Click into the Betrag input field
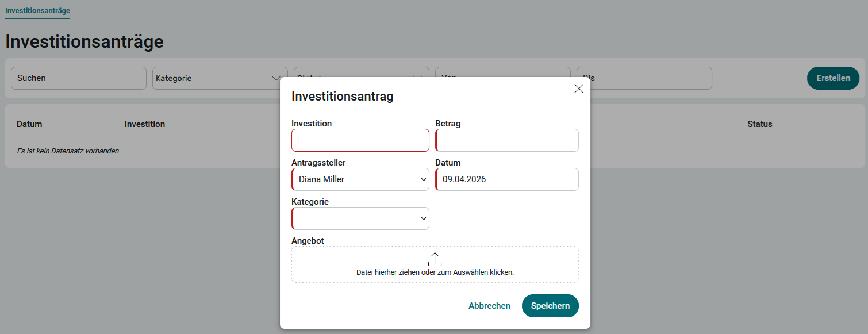Image resolution: width=868 pixels, height=334 pixels. (507, 140)
